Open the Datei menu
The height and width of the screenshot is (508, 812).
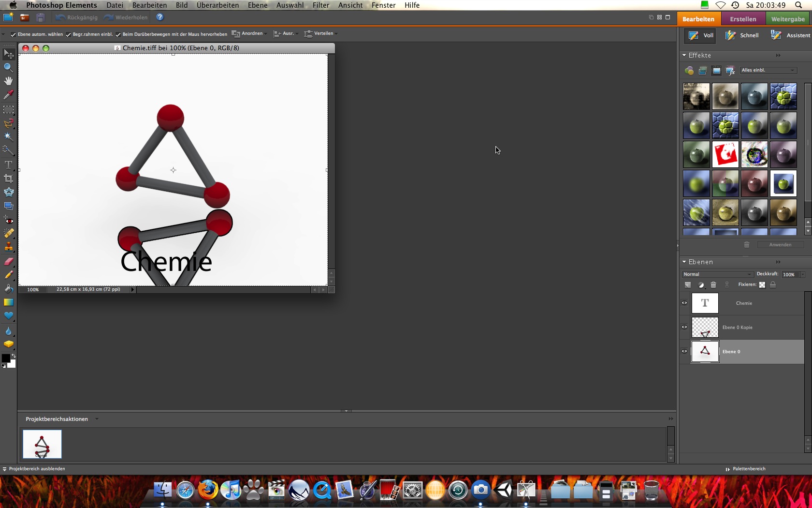(x=115, y=5)
